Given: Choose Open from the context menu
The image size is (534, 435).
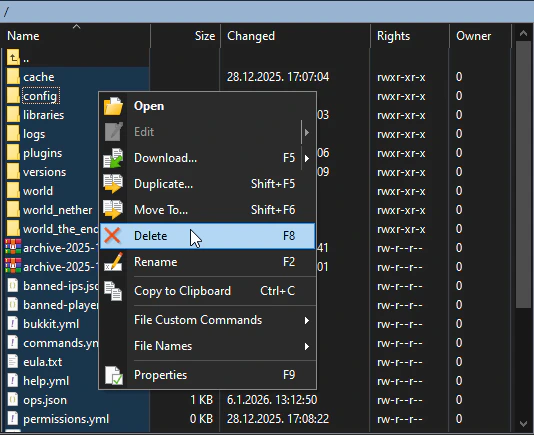Looking at the screenshot, I should pos(207,106).
